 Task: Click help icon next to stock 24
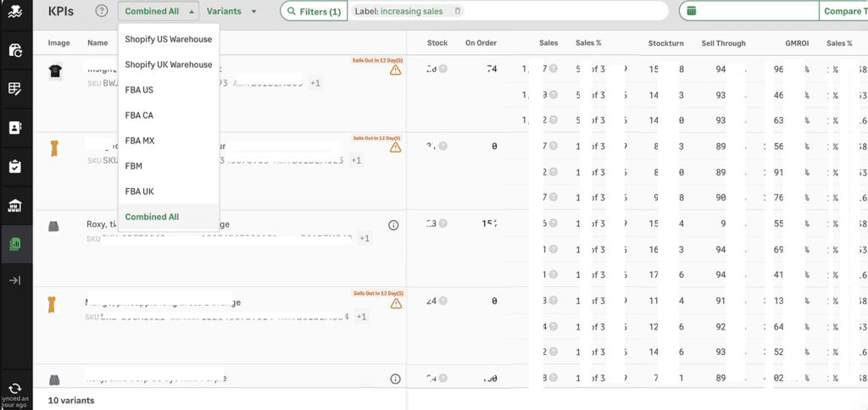442,301
